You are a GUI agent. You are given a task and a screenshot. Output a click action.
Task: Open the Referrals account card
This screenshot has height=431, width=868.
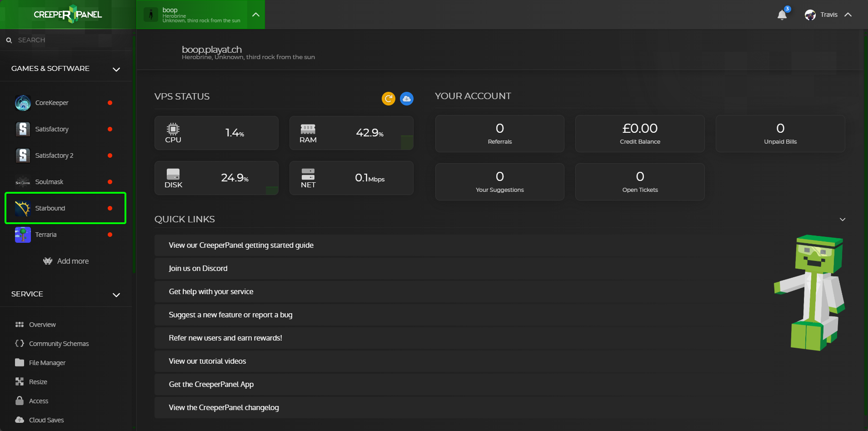click(x=499, y=134)
